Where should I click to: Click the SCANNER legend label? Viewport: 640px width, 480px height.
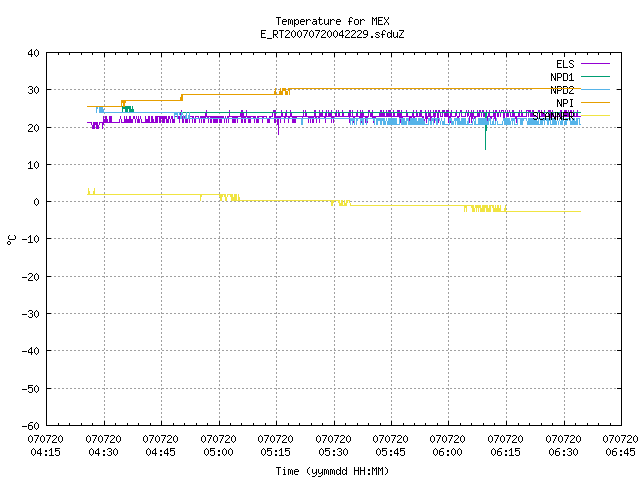(x=553, y=116)
